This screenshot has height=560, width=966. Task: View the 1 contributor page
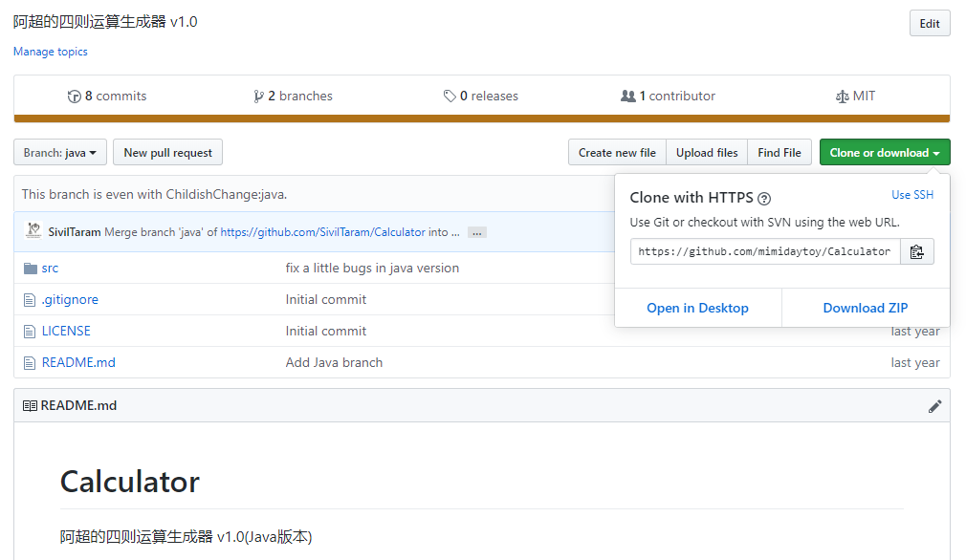tap(668, 97)
